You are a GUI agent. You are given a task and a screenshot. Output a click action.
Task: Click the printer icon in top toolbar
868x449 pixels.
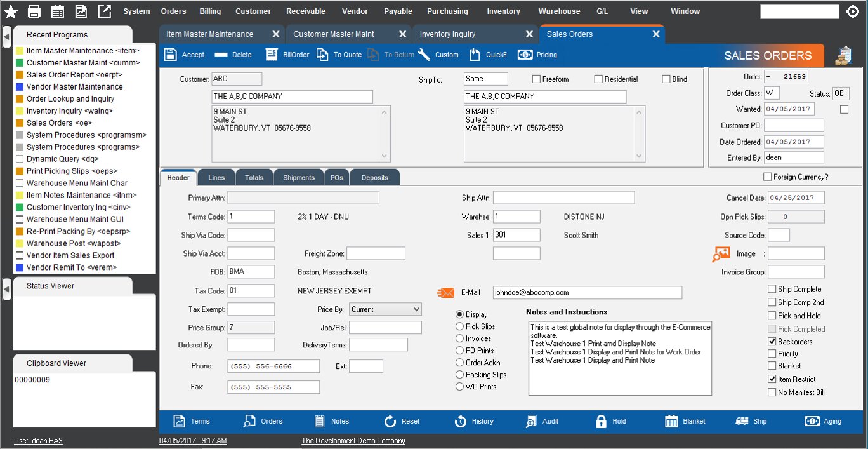pos(34,11)
